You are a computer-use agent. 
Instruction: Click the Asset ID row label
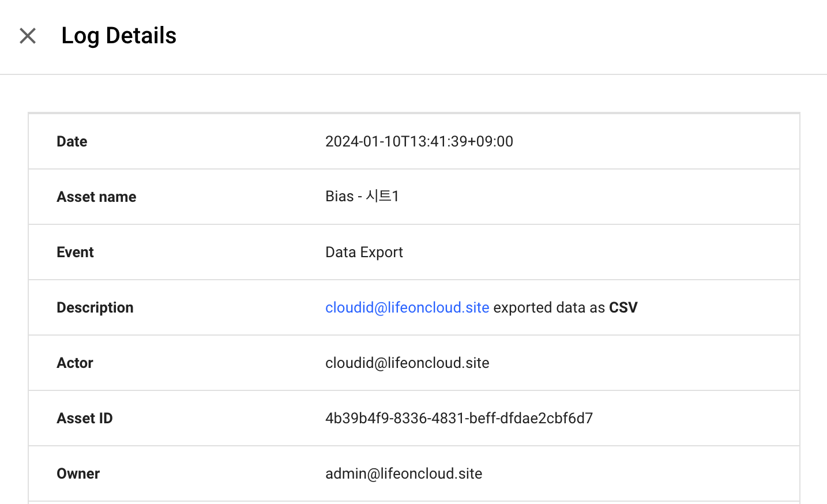pyautogui.click(x=85, y=418)
